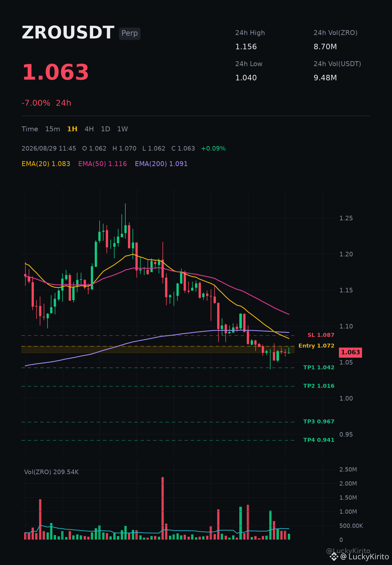The width and height of the screenshot is (392, 565).
Task: Select the 15m timeframe tab
Action: click(x=52, y=129)
